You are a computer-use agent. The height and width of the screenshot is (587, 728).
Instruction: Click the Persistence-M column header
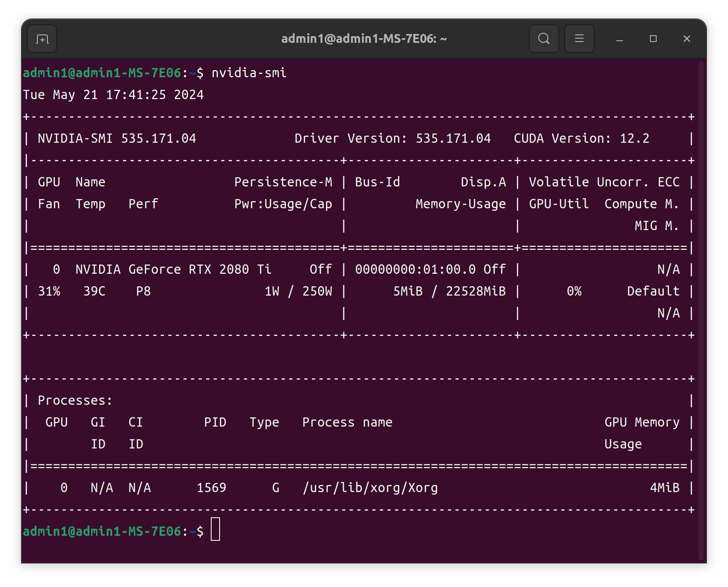pos(283,182)
